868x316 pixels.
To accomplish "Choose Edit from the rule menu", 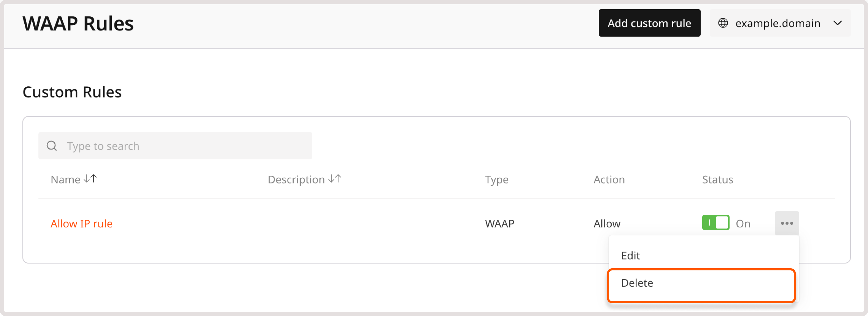I will (x=630, y=255).
